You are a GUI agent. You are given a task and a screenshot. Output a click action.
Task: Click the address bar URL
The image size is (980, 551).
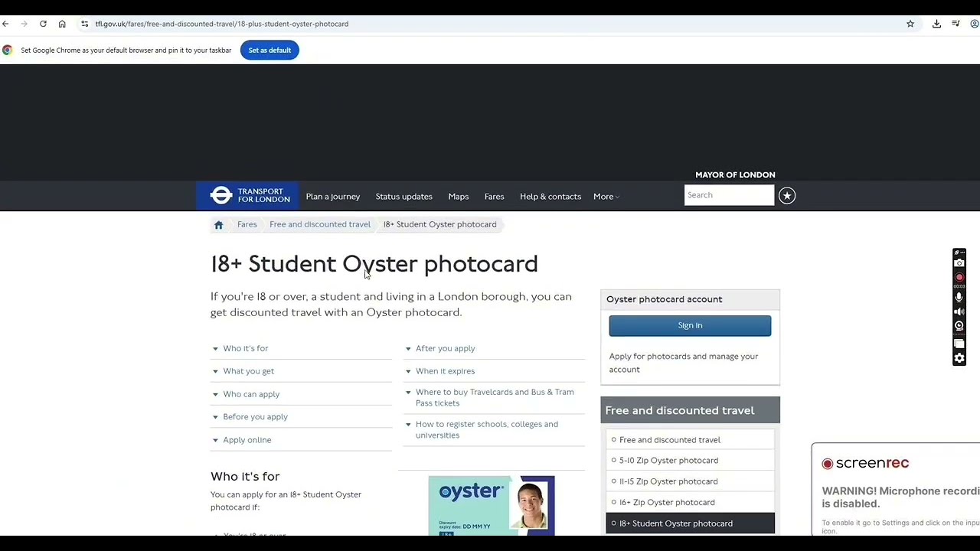coord(222,24)
